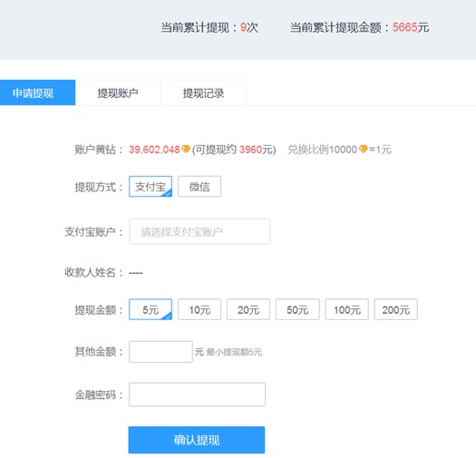476x458 pixels.
Task: Focus the 金融密码 password field
Action: (197, 395)
